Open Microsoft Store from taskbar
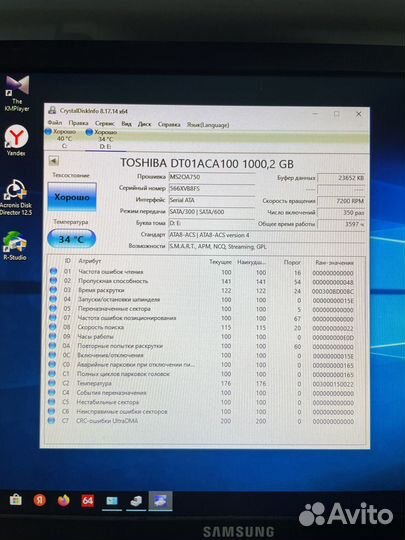 (15, 500)
